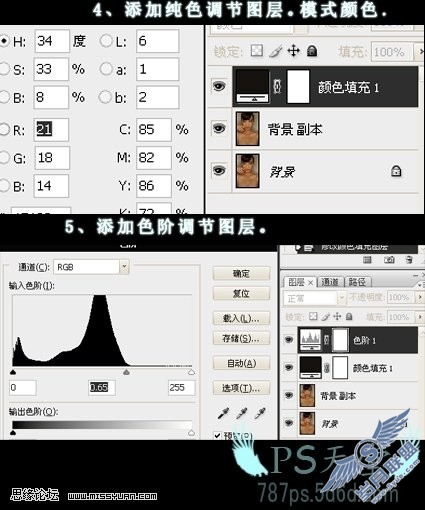Click the highlight input field showing 255
The image size is (425, 510).
[x=181, y=387]
